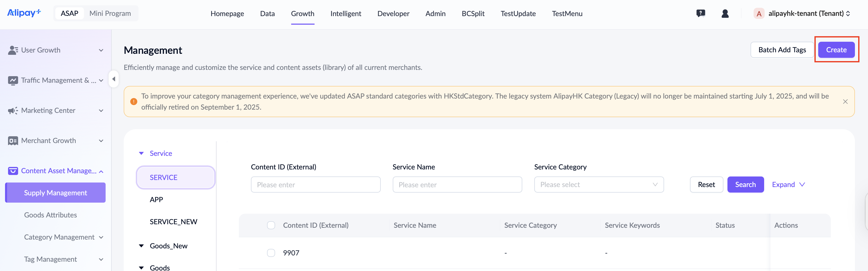Toggle the select-all checkbox in table header
The width and height of the screenshot is (868, 271).
(x=271, y=225)
